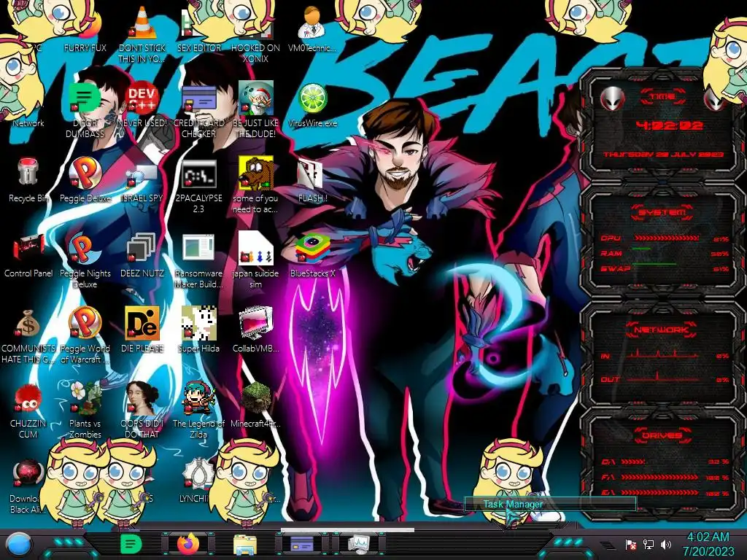The width and height of the screenshot is (747, 560).
Task: Open the COMMUNISTS HATE THIS G... shortcut
Action: 28,335
